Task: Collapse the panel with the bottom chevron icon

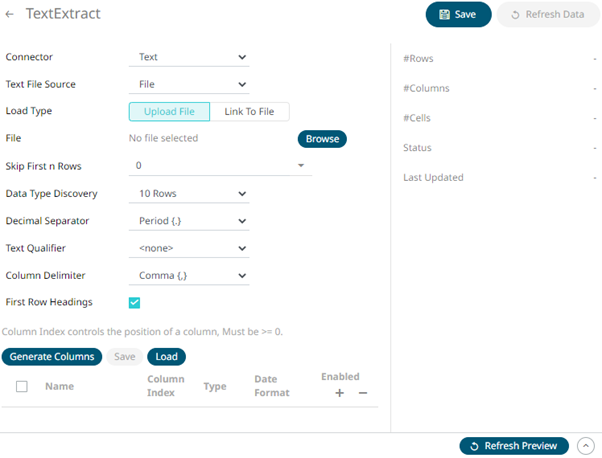Action: point(586,446)
